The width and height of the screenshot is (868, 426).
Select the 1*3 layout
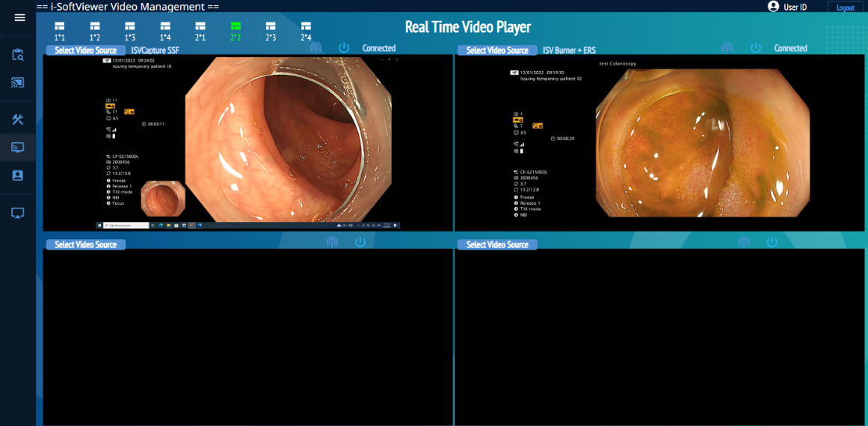tap(130, 31)
